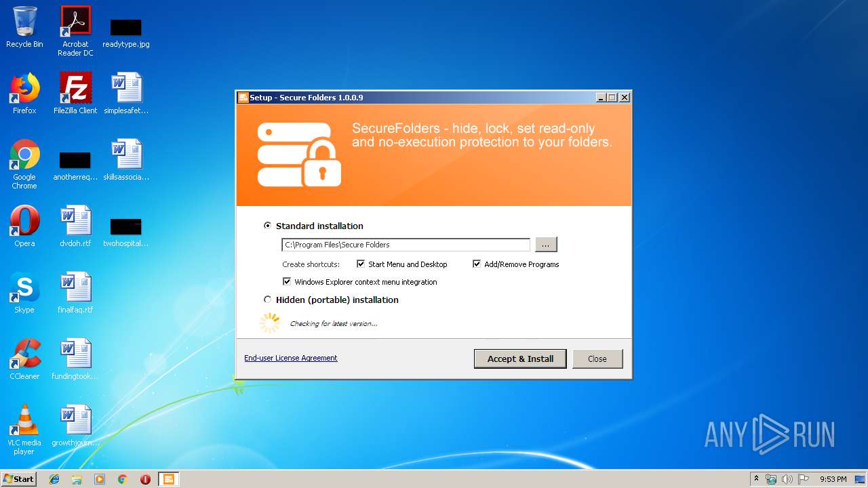
Task: Open the Firefox desktop shortcut
Action: (x=24, y=94)
